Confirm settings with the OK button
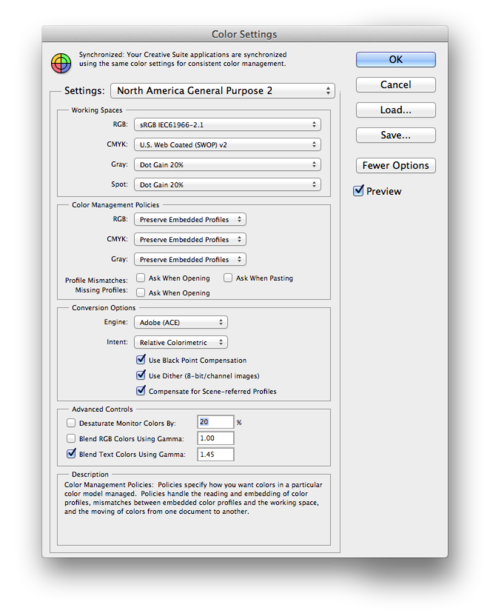 (x=396, y=60)
